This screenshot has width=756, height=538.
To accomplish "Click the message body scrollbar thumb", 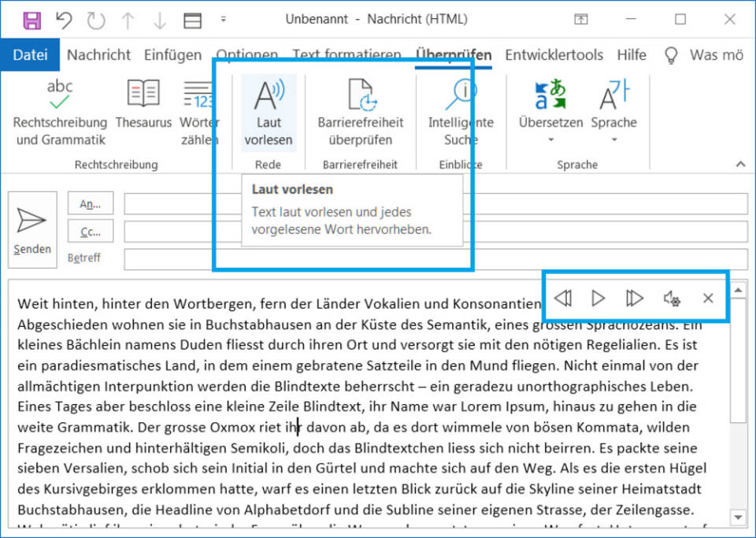I will pyautogui.click(x=738, y=361).
